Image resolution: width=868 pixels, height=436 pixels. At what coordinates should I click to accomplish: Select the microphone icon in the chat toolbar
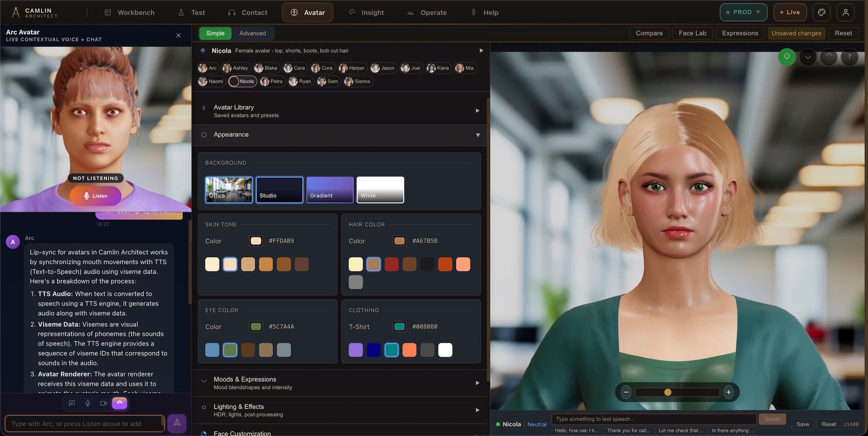tap(88, 403)
